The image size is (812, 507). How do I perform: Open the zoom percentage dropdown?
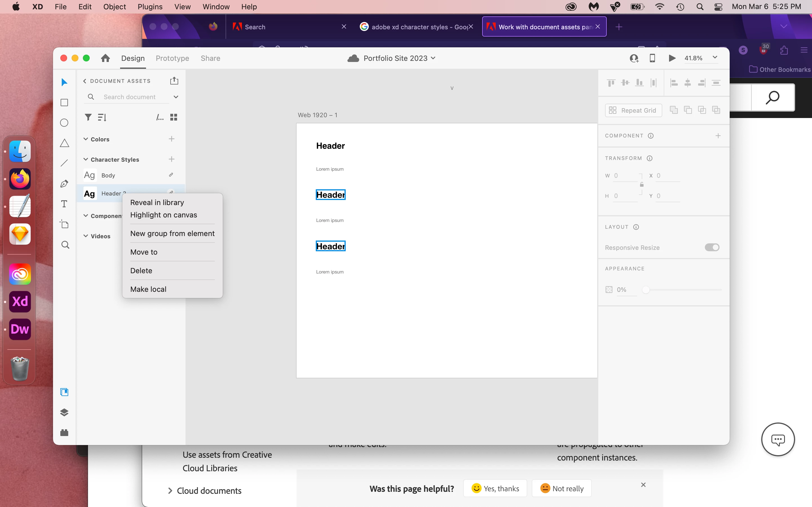click(715, 57)
